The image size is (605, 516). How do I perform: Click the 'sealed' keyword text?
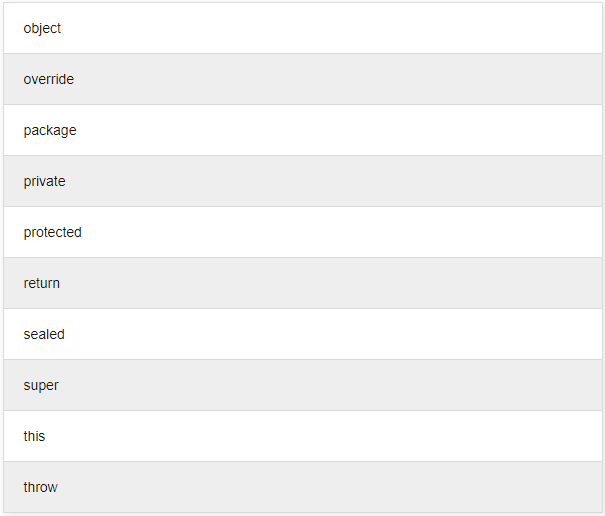coord(43,334)
